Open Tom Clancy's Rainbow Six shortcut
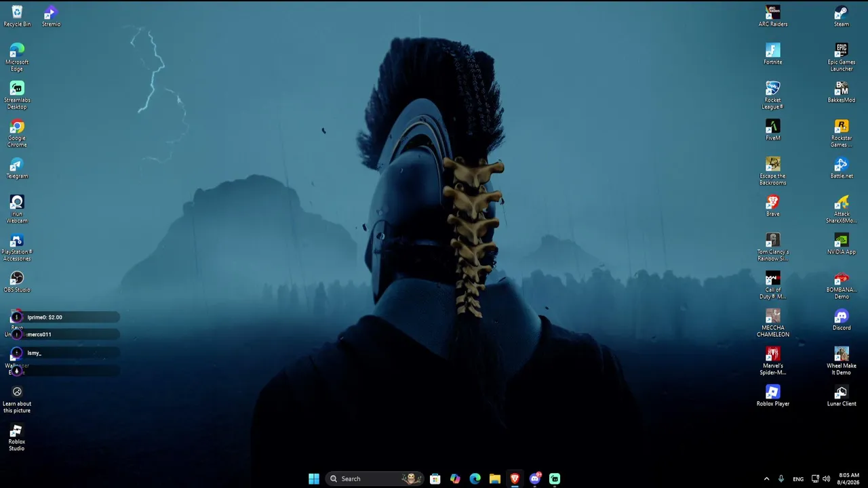The width and height of the screenshot is (868, 488). click(x=773, y=247)
